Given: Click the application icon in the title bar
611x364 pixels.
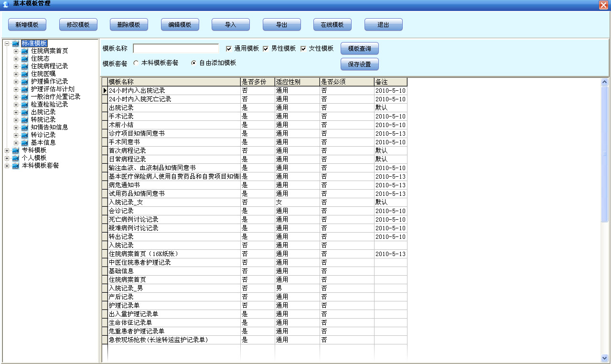Looking at the screenshot, I should click(x=5, y=4).
